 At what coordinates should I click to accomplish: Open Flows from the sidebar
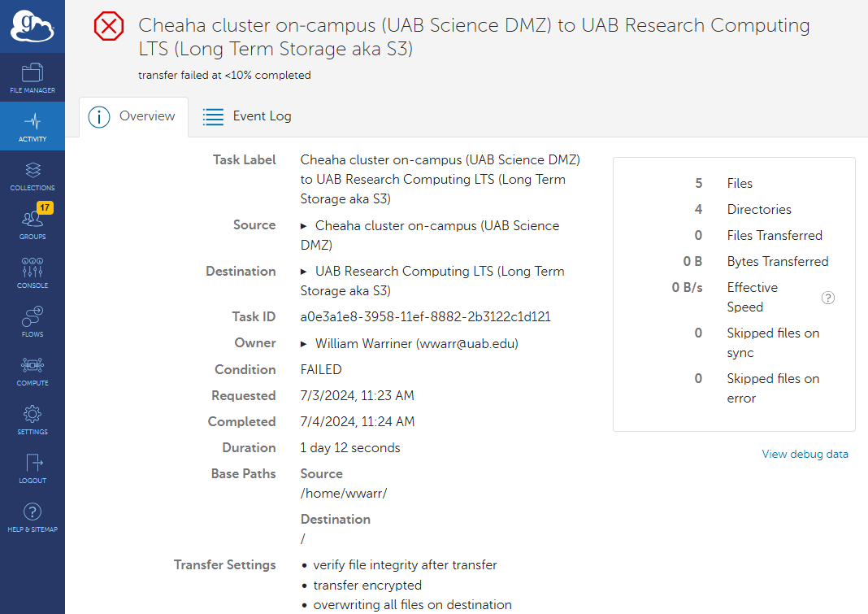(33, 321)
